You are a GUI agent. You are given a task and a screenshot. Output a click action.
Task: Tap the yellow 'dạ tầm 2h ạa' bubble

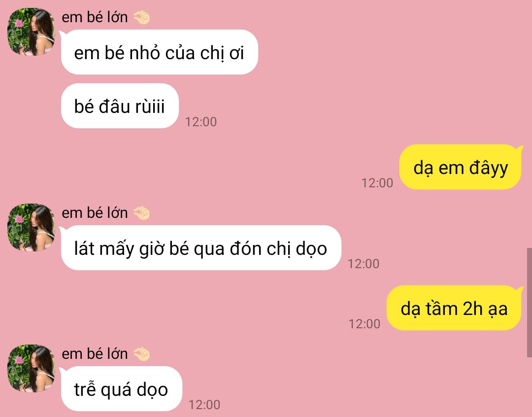[455, 308]
